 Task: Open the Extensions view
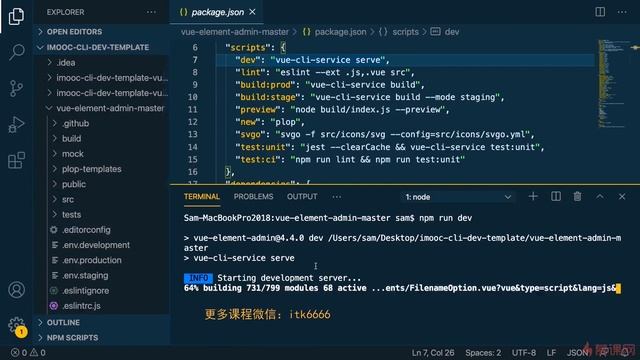(x=16, y=160)
